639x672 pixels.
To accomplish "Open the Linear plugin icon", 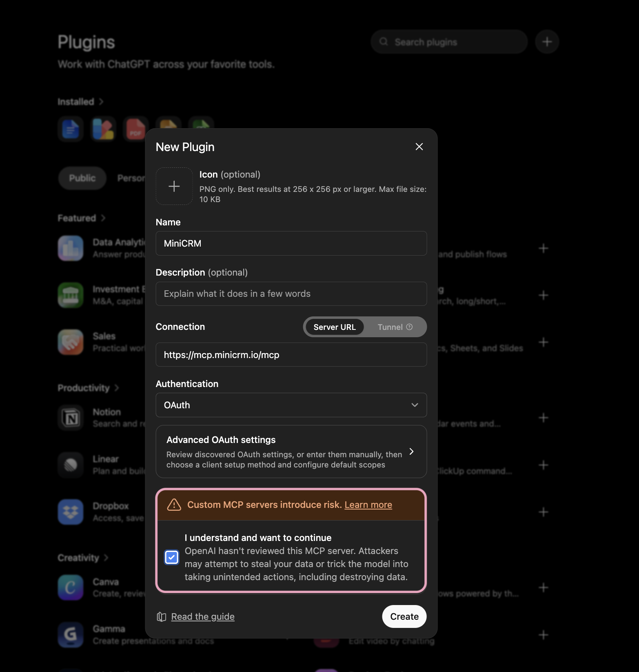I will click(x=71, y=465).
